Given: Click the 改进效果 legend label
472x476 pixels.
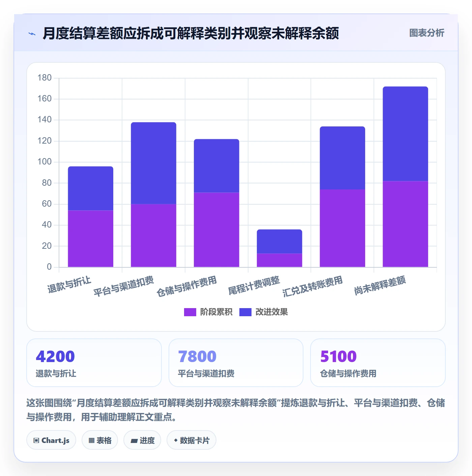Looking at the screenshot, I should tap(271, 312).
